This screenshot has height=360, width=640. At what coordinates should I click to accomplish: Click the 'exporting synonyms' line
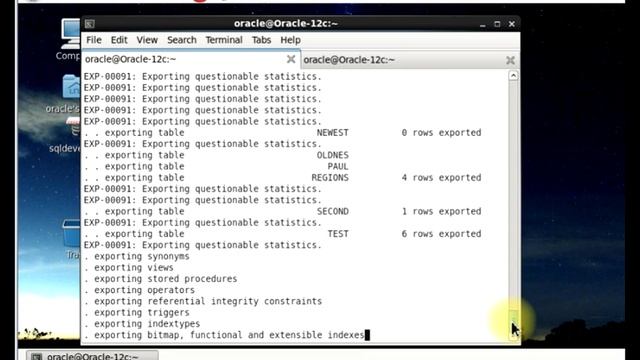point(137,256)
